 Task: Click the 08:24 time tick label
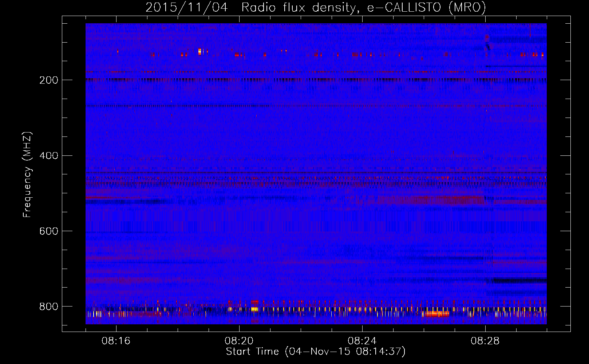click(x=362, y=341)
